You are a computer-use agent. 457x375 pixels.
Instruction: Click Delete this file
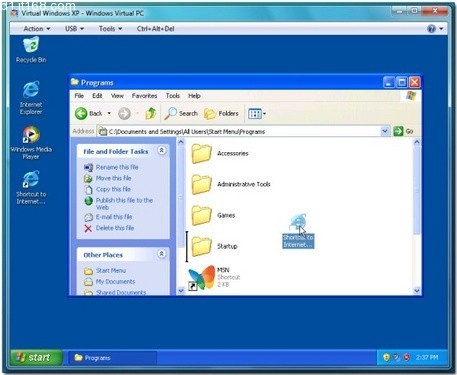115,228
